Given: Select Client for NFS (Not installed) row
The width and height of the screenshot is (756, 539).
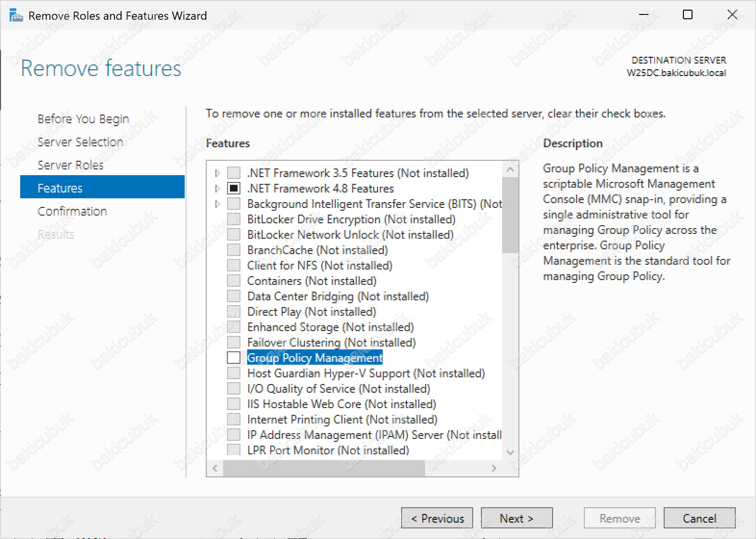Looking at the screenshot, I should tap(320, 266).
